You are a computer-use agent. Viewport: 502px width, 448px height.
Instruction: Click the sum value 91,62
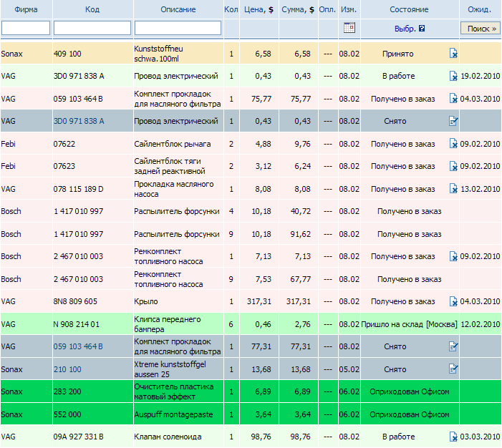[300, 234]
